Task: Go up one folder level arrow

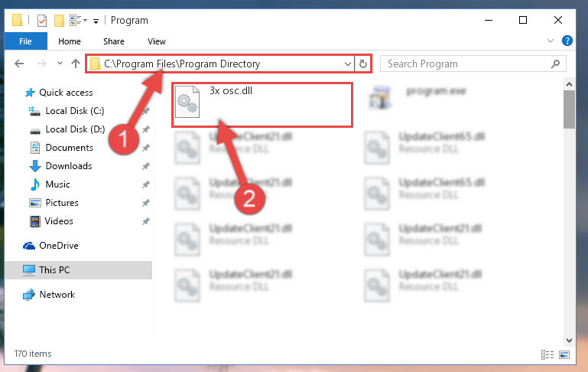Action: coord(76,64)
